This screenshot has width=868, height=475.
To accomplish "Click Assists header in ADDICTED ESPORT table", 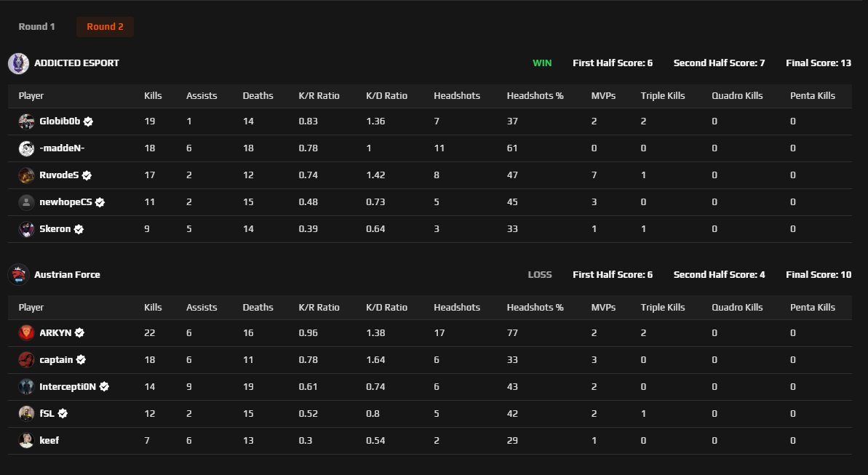I will click(202, 96).
